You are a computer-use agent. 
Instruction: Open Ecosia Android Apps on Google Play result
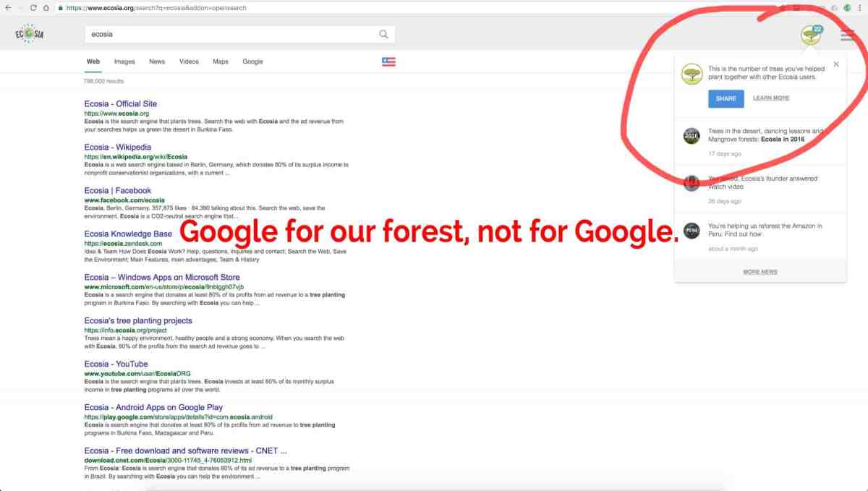[x=153, y=408]
